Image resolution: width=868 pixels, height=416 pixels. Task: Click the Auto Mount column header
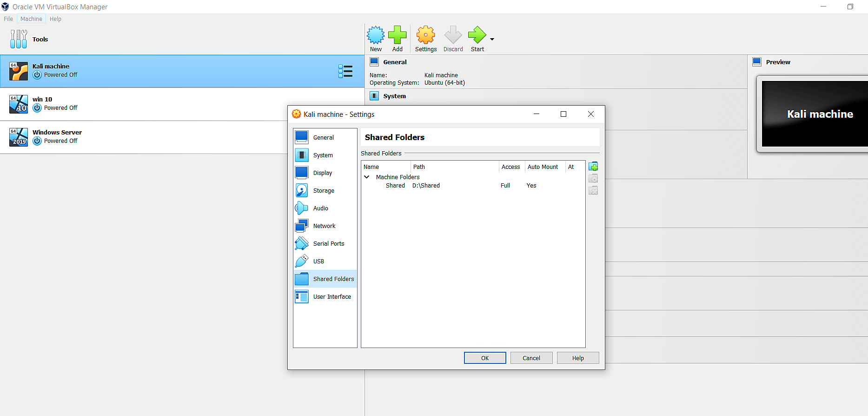pos(545,167)
